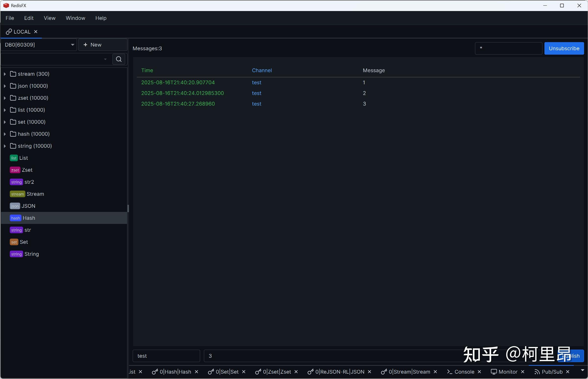Click the search magnifier icon
Image resolution: width=588 pixels, height=379 pixels.
(x=119, y=59)
